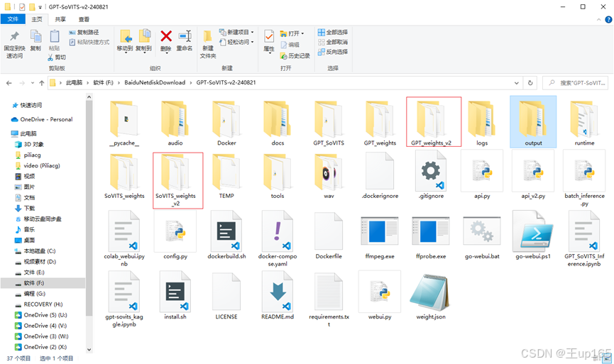Viewport: 614px width, 364px height.
Task: Open the New item dropdown
Action: click(x=236, y=32)
